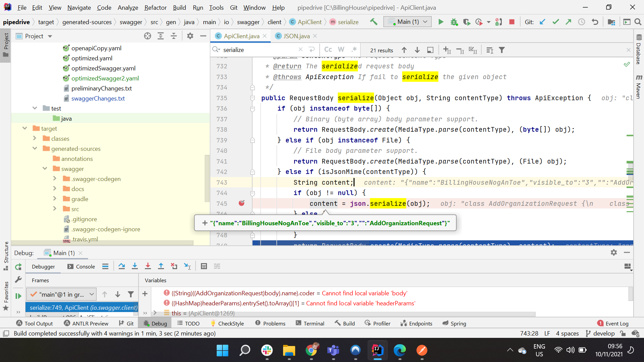The width and height of the screenshot is (644, 362).
Task: Toggle Regex option in search bar
Action: tap(354, 50)
